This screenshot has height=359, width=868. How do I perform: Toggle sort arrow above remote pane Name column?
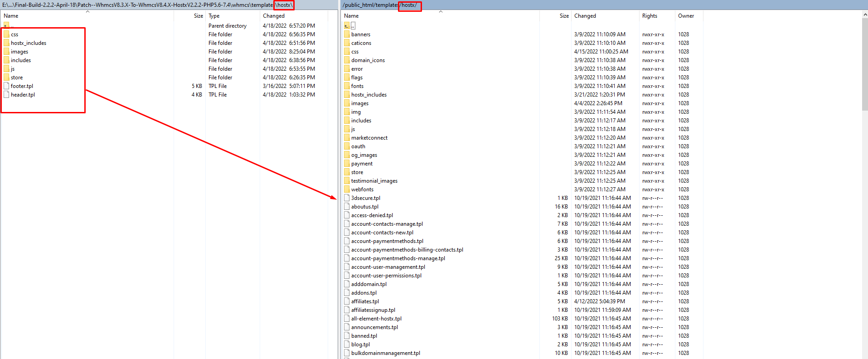440,12
